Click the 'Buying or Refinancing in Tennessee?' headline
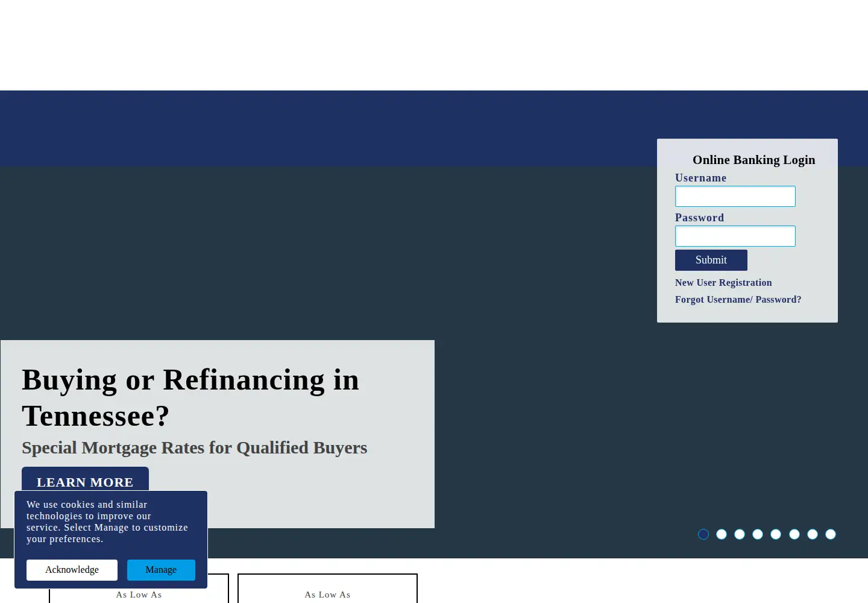The image size is (868, 603). tap(190, 398)
